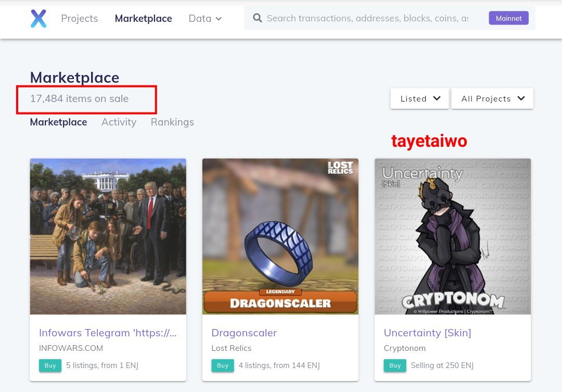Switch to the Marketplace tab

point(58,122)
